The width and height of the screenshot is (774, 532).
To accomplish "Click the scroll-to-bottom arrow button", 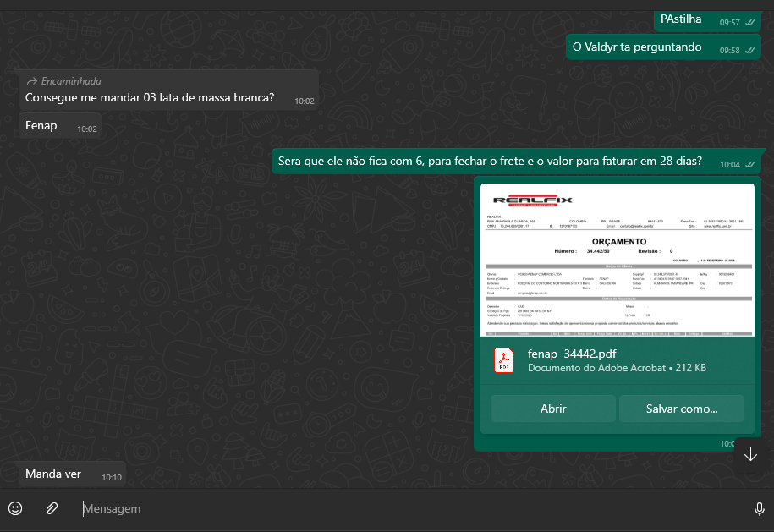I will click(750, 454).
